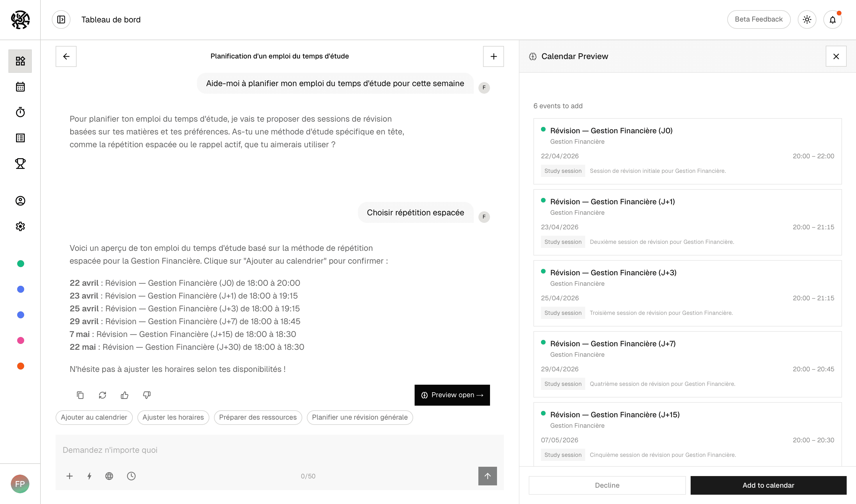
Task: Toggle the light/dark theme sun icon
Action: 807,19
